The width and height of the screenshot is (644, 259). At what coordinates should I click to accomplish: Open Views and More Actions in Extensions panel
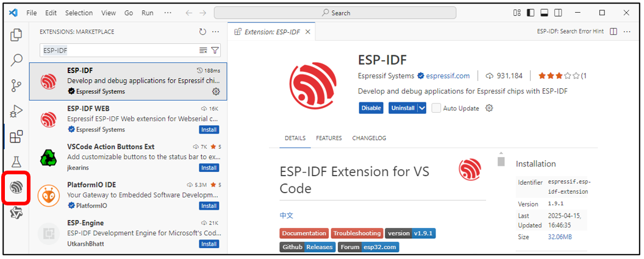point(216,32)
